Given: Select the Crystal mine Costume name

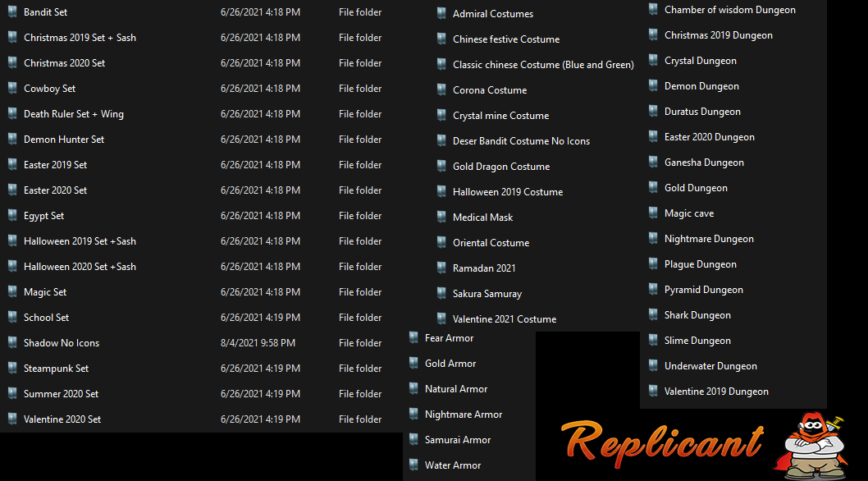Looking at the screenshot, I should [x=501, y=115].
